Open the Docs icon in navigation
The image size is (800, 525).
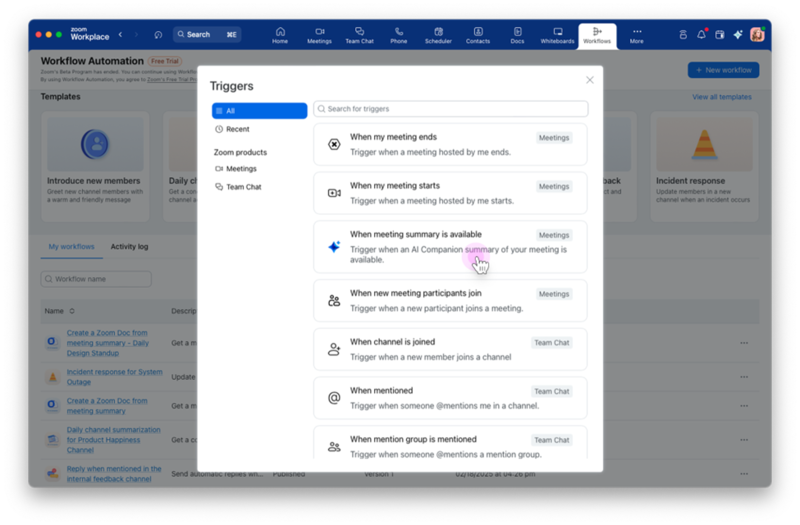pyautogui.click(x=517, y=35)
